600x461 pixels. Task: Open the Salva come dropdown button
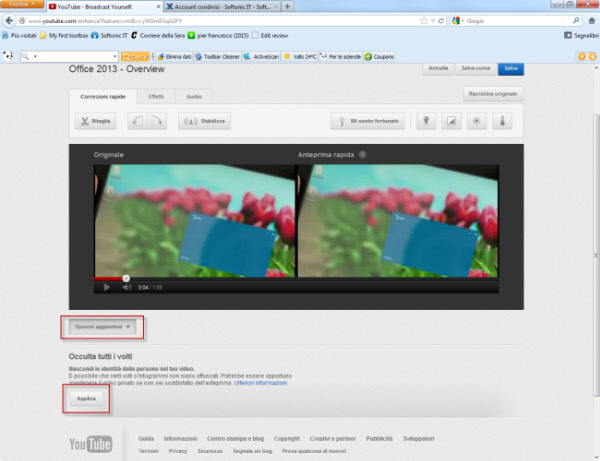click(474, 68)
